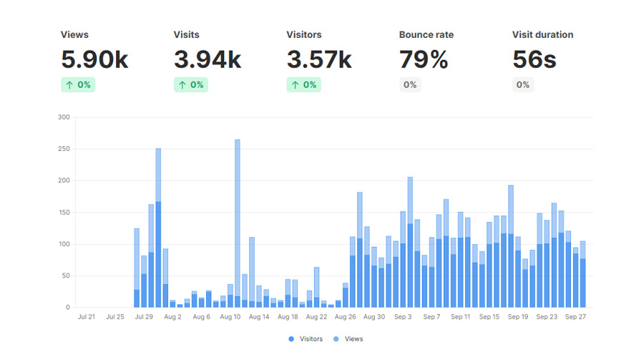Viewport: 644px width, 358px height.
Task: Click the up arrow icon under Views
Action: 69,84
